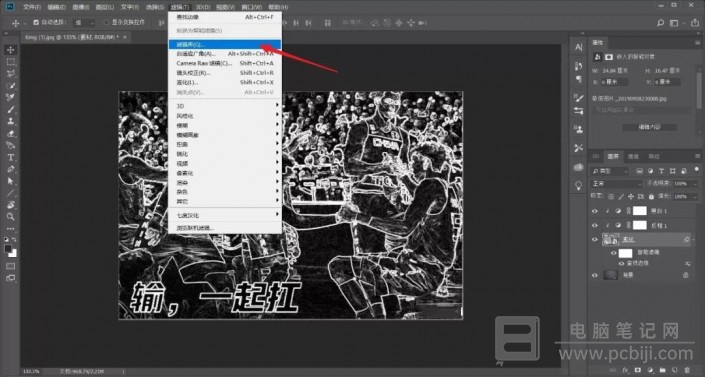Toggle Quick Mask mode icon

click(x=11, y=266)
